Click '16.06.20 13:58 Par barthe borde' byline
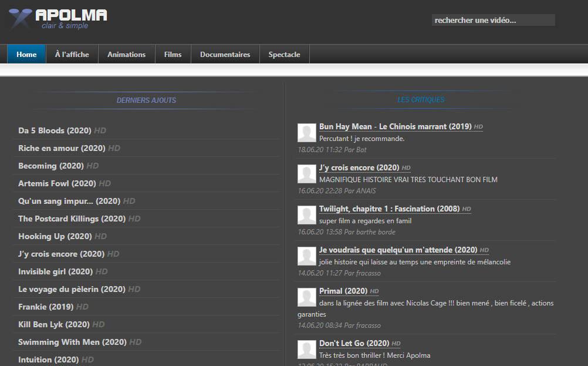The width and height of the screenshot is (588, 366). click(x=346, y=233)
